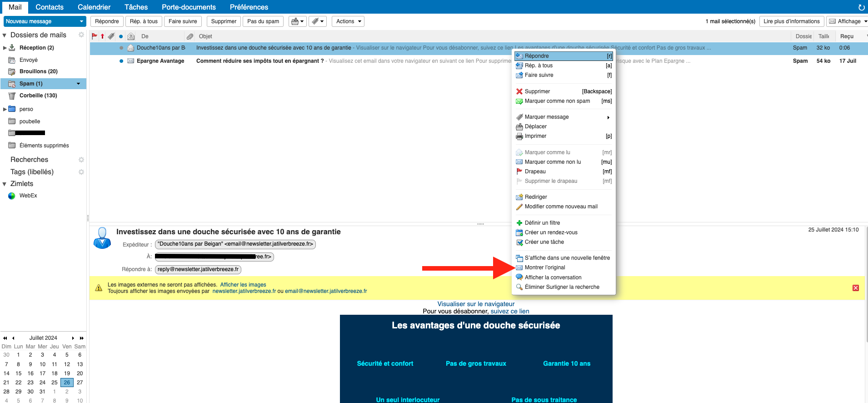Click the Afficher les images link
The height and width of the screenshot is (403, 868).
(x=243, y=285)
